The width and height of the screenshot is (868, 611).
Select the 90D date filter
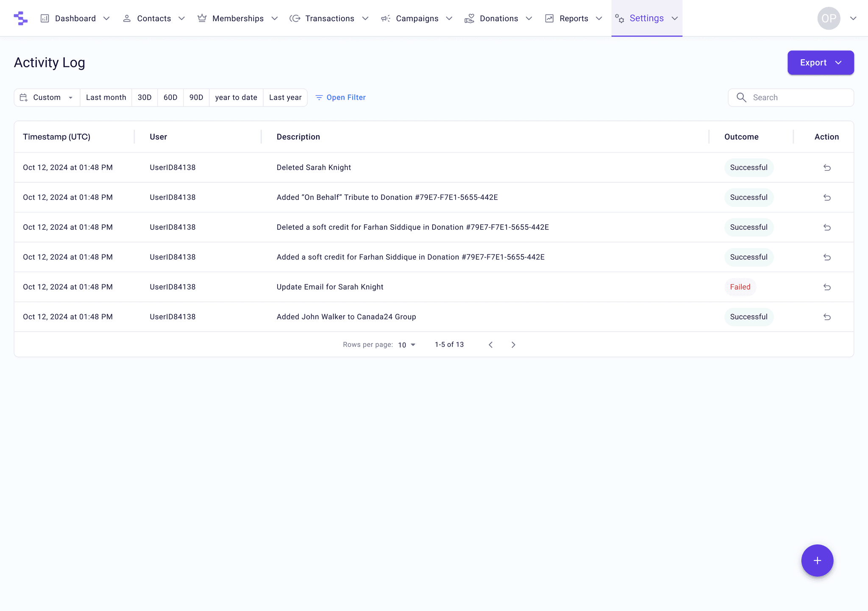coord(196,98)
